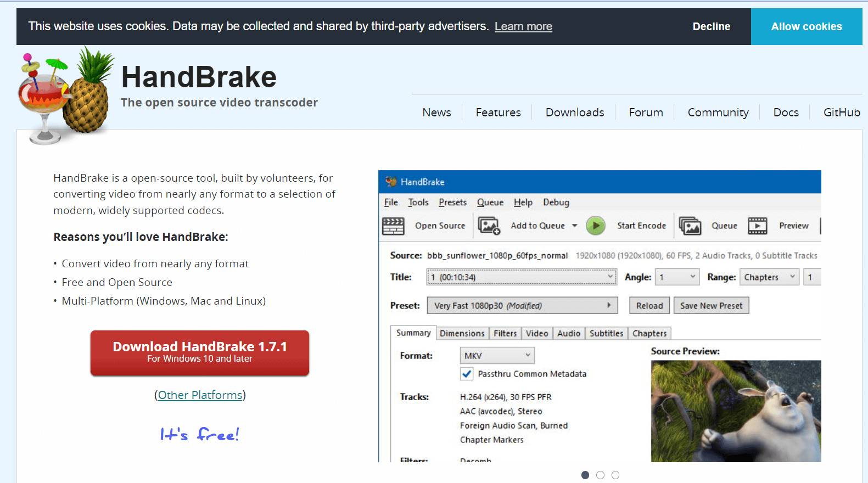Expand the Add to Queue dropdown arrow

coord(574,226)
